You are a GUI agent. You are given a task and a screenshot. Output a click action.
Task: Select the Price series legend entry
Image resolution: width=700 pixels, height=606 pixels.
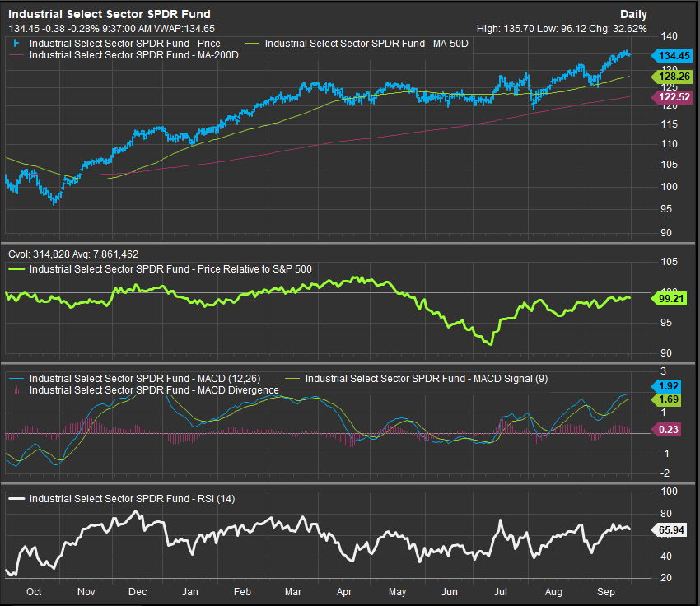125,44
